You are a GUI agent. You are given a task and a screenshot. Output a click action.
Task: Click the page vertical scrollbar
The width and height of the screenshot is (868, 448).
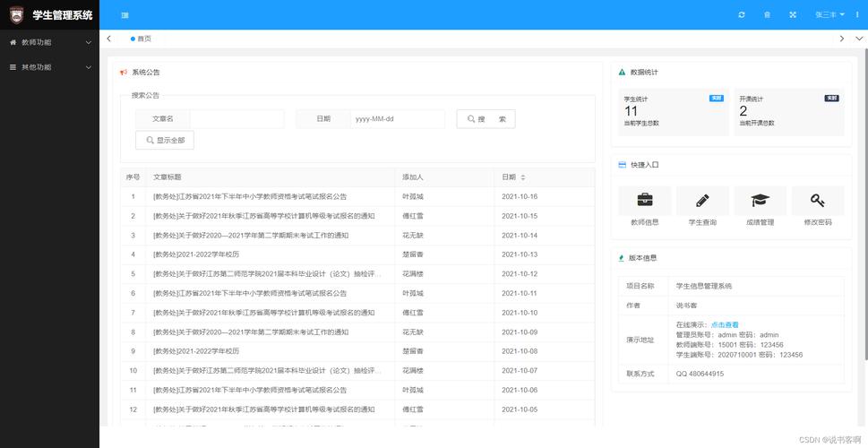pyautogui.click(x=865, y=205)
